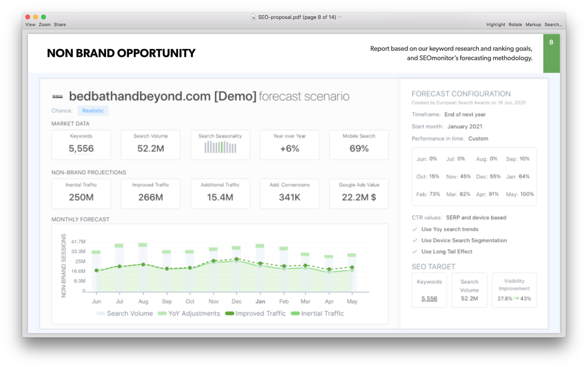Click the YoY Adjustments legend swatch
This screenshot has height=369, width=588.
coord(162,313)
